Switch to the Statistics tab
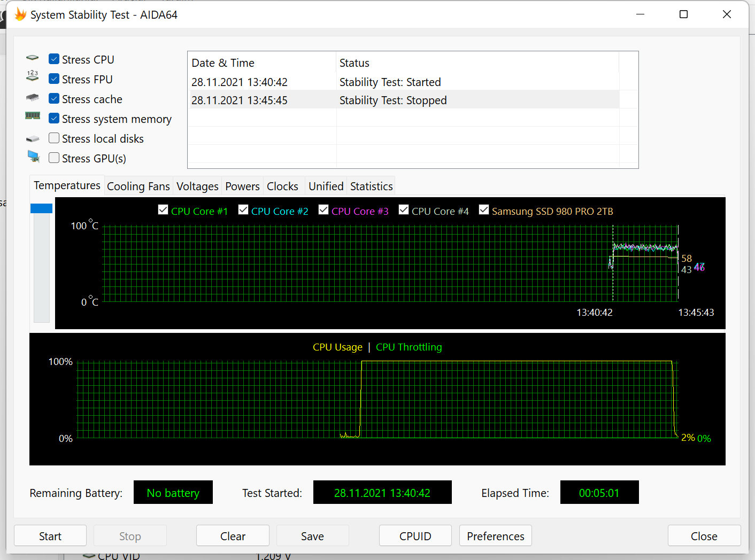This screenshot has height=560, width=755. click(372, 186)
